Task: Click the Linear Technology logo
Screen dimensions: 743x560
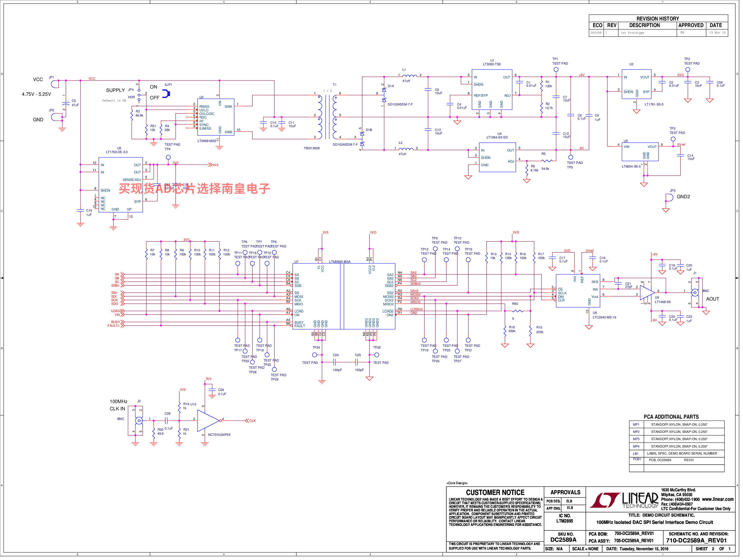Action: [627, 503]
